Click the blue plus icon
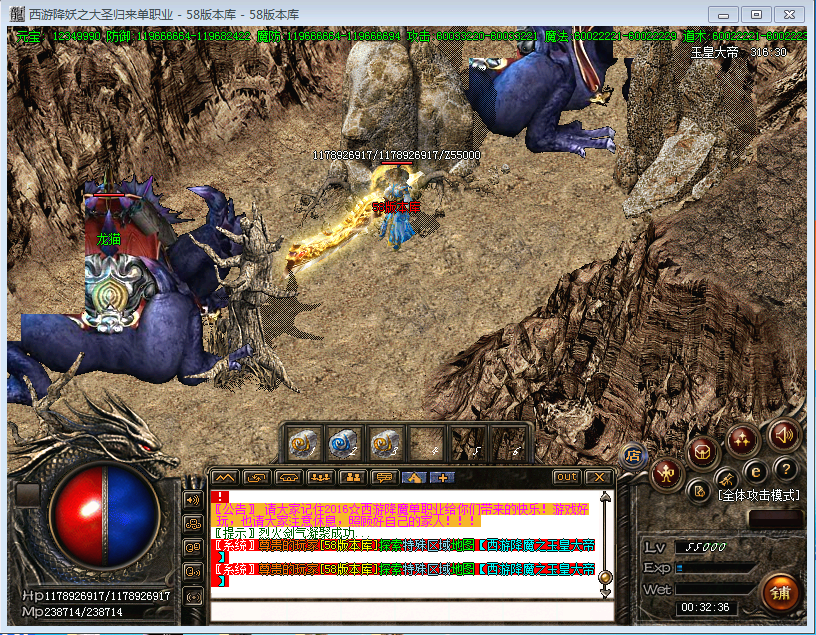Image resolution: width=816 pixels, height=635 pixels. tap(442, 477)
